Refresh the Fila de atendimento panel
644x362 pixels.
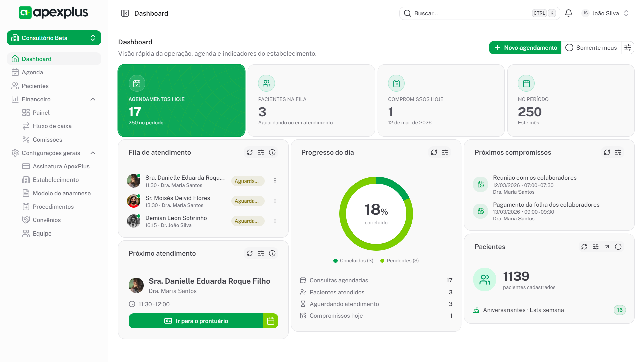(x=249, y=152)
